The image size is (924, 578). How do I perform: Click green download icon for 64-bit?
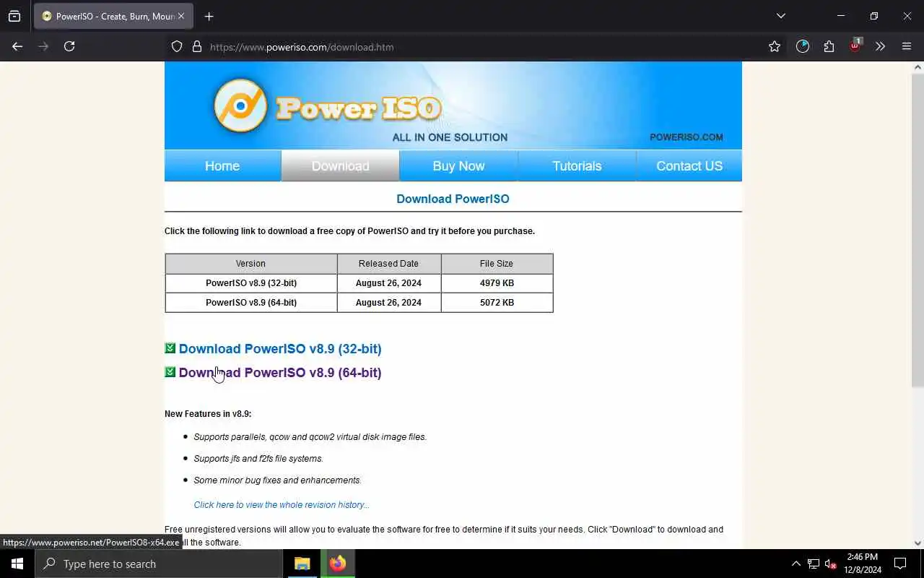point(170,372)
